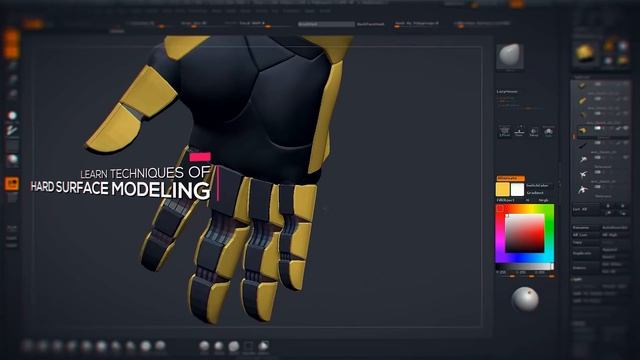640x360 pixels.
Task: Toggle the Gradient button beside the swatches
Action: coord(535,193)
